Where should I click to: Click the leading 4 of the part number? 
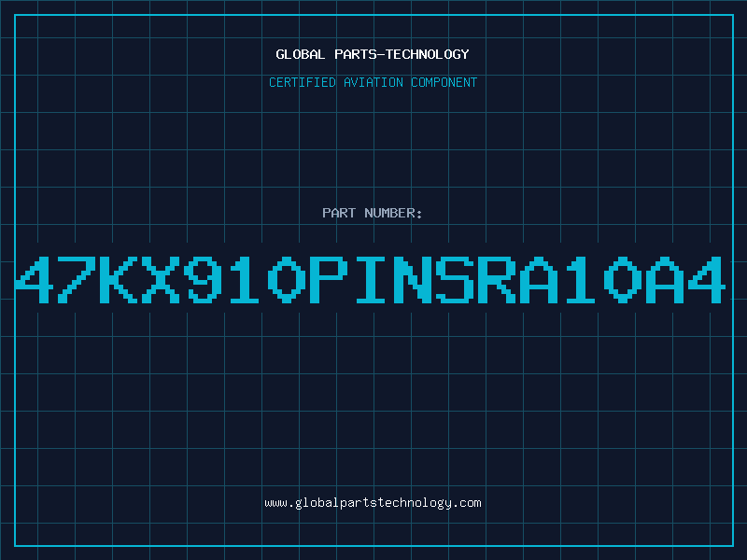34,279
